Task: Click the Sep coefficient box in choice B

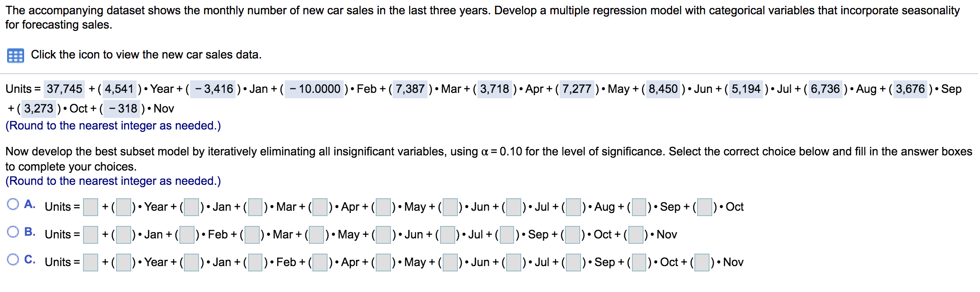Action: [x=507, y=234]
